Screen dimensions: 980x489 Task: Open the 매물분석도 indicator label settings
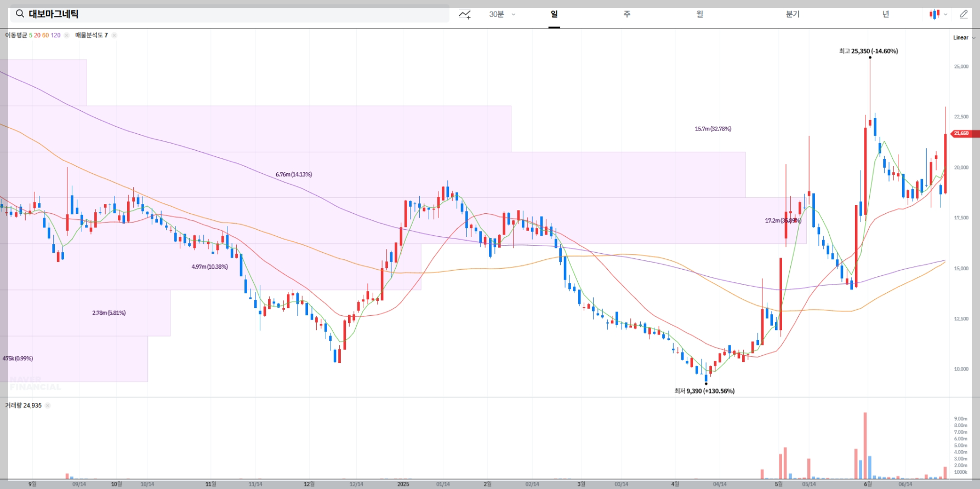[x=91, y=35]
